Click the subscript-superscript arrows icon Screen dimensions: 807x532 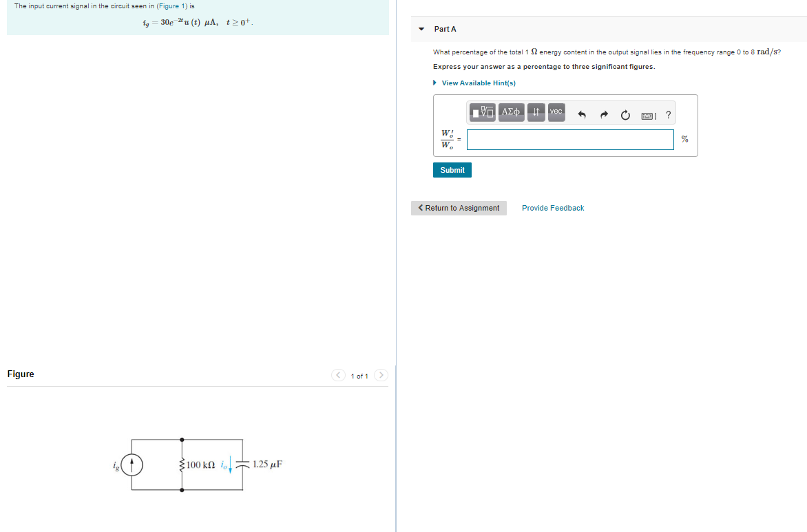(x=535, y=112)
